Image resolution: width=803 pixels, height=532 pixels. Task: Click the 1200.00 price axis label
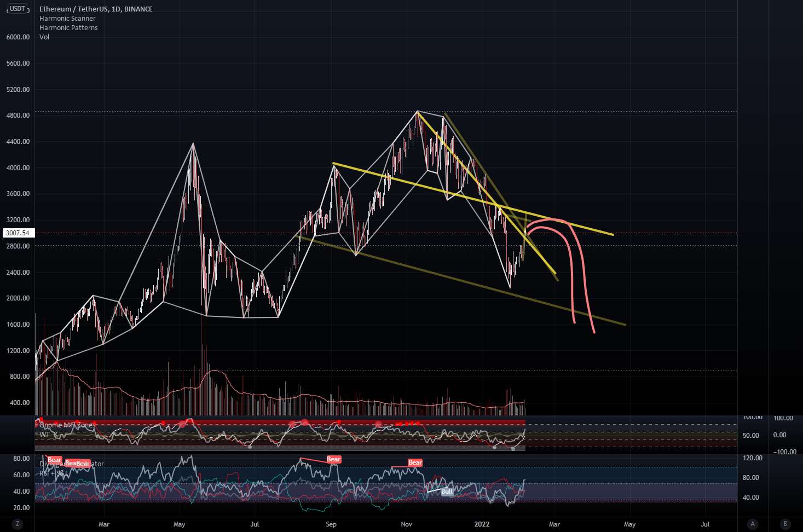(18, 350)
